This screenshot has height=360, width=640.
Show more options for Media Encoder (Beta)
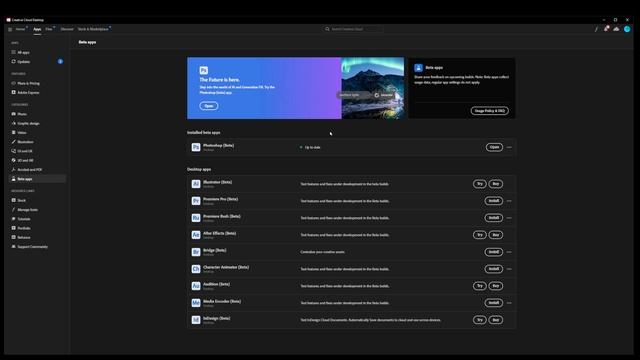click(509, 303)
